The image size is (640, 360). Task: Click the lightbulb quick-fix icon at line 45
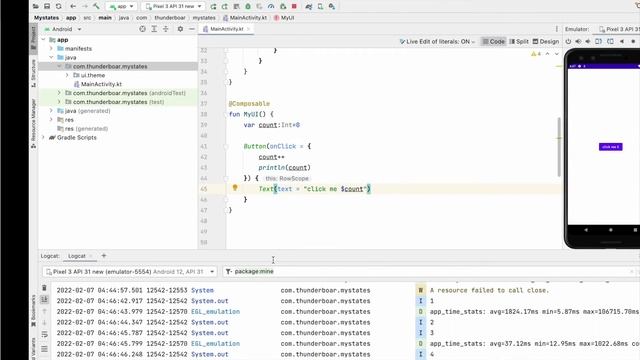pyautogui.click(x=235, y=188)
